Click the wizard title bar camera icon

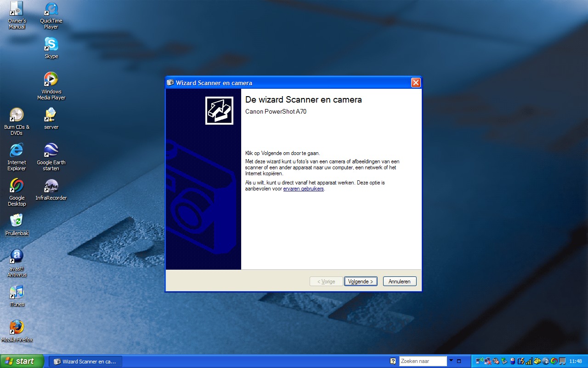(171, 83)
